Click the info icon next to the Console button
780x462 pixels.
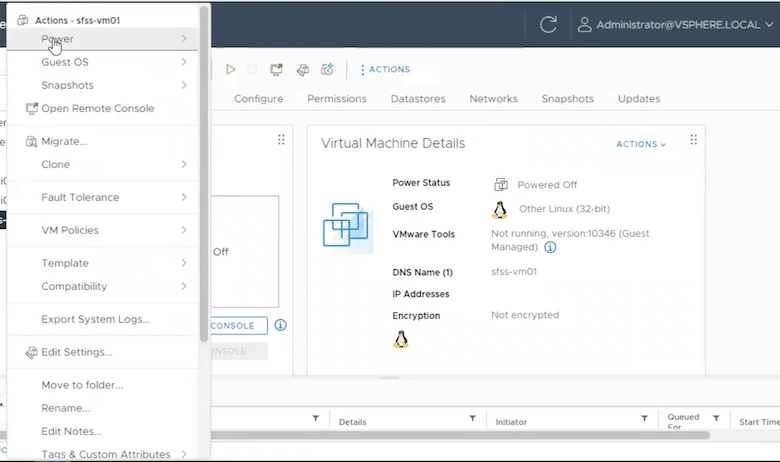tap(281, 325)
